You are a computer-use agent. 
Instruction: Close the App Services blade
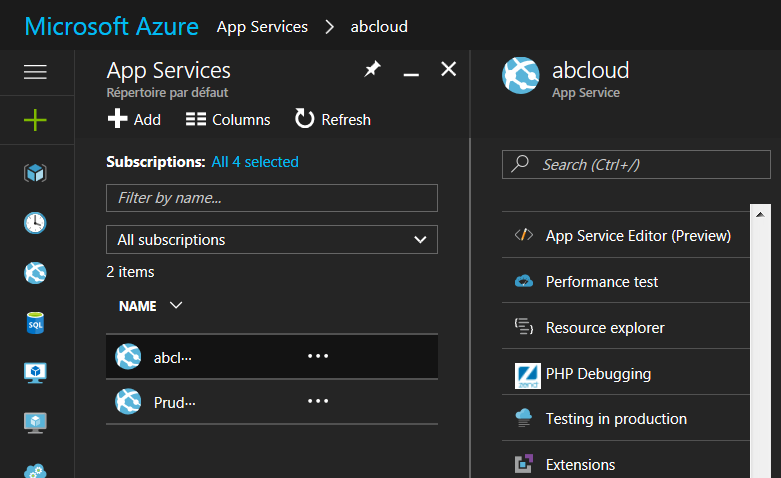(449, 69)
